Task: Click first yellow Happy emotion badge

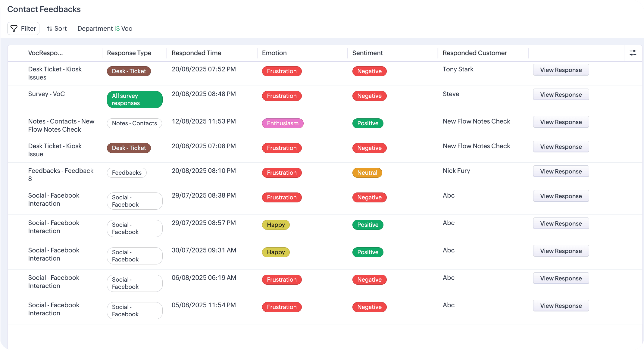Action: tap(275, 225)
